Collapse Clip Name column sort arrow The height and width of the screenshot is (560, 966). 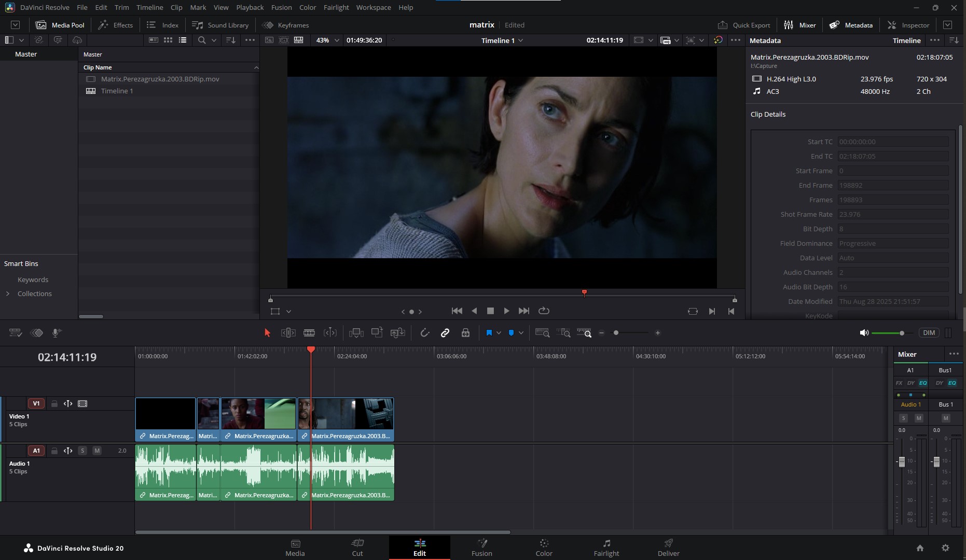coord(256,67)
